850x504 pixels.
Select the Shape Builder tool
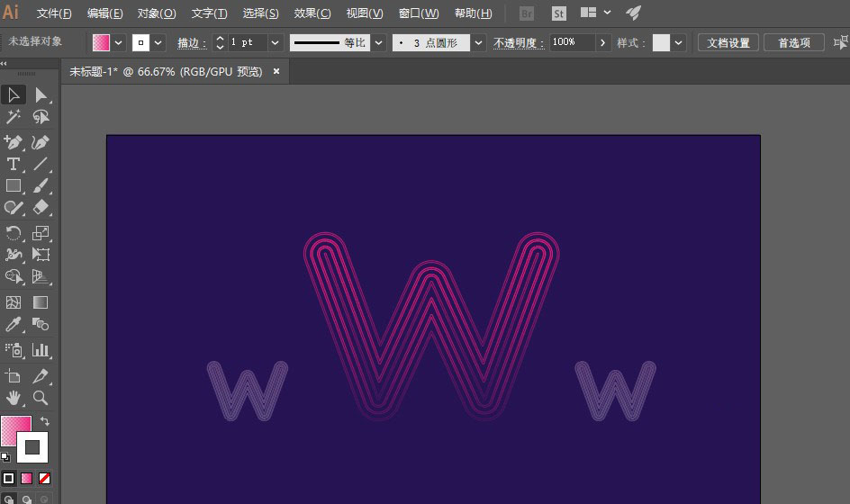pyautogui.click(x=14, y=276)
